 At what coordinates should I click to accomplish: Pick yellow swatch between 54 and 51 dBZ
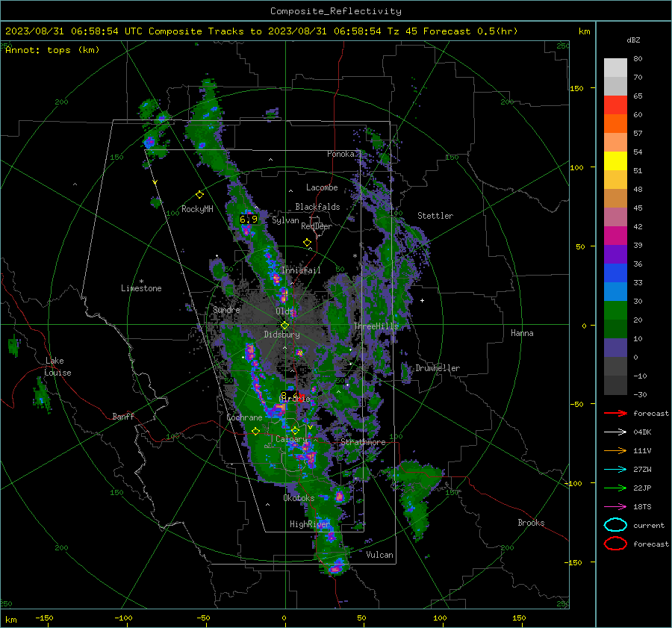(615, 161)
